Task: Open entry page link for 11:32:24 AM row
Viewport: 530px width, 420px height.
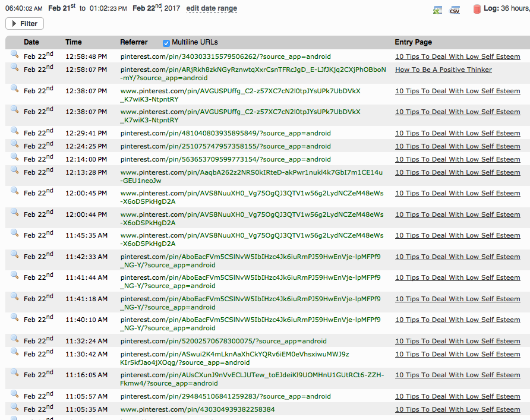Action: tap(458, 341)
